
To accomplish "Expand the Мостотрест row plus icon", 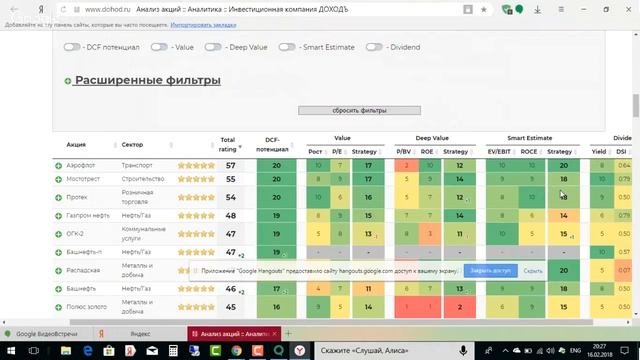I will coord(58,179).
